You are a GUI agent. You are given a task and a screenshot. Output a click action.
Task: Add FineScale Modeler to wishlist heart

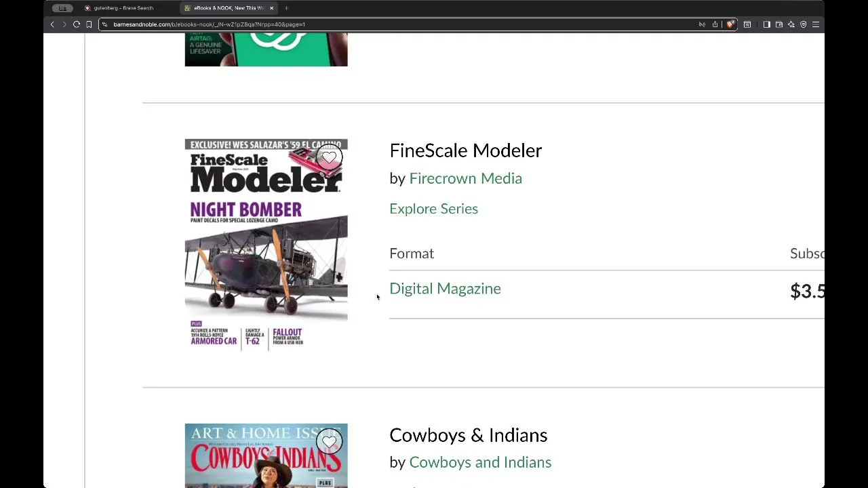pos(329,157)
